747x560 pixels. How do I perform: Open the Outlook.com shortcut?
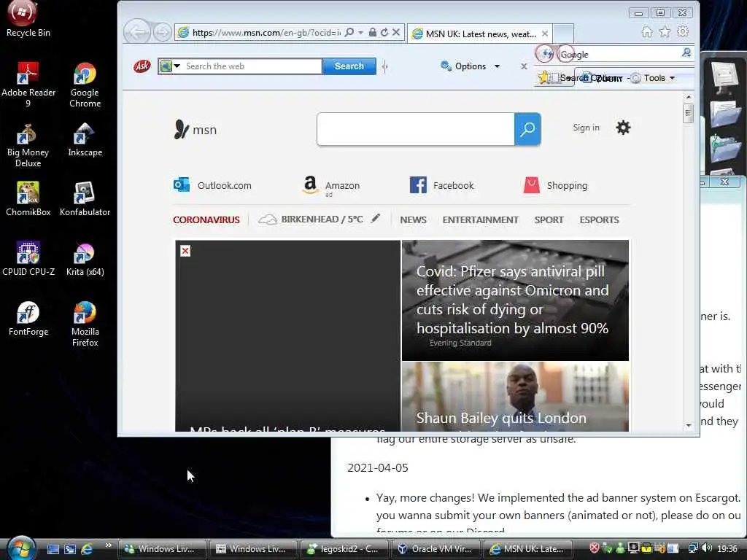click(x=212, y=185)
